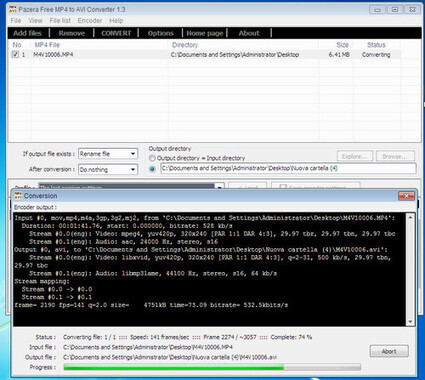425x380 pixels.
Task: Maximize the Pazera converter window
Action: 395,10
